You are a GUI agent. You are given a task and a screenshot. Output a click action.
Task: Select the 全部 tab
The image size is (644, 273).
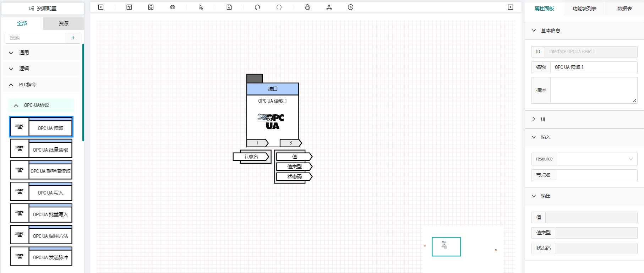[x=22, y=23]
